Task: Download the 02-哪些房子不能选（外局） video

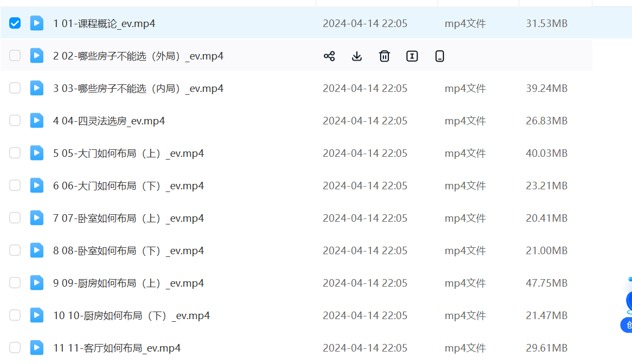Action: (357, 56)
